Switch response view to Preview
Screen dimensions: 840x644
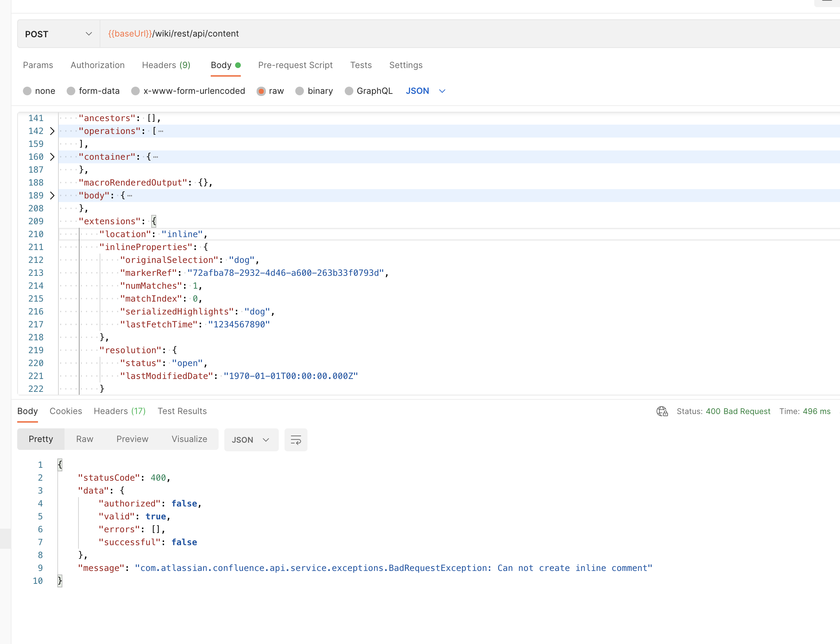tap(132, 439)
